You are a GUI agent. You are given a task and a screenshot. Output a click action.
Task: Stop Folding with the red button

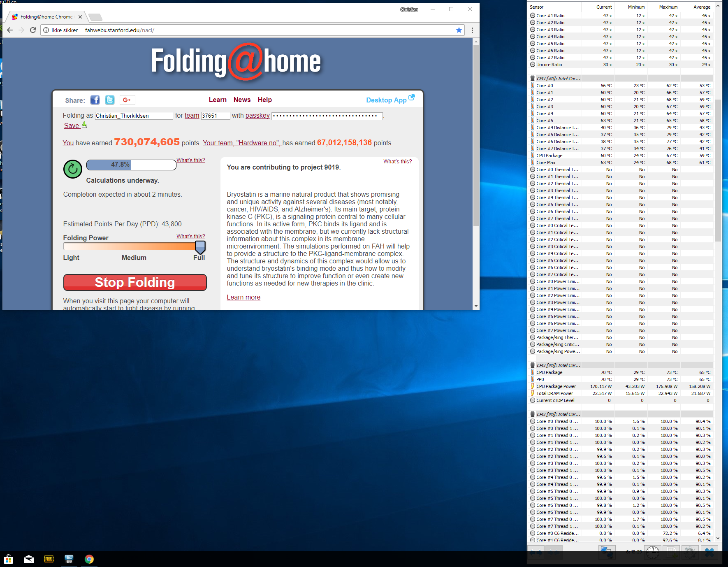(135, 282)
